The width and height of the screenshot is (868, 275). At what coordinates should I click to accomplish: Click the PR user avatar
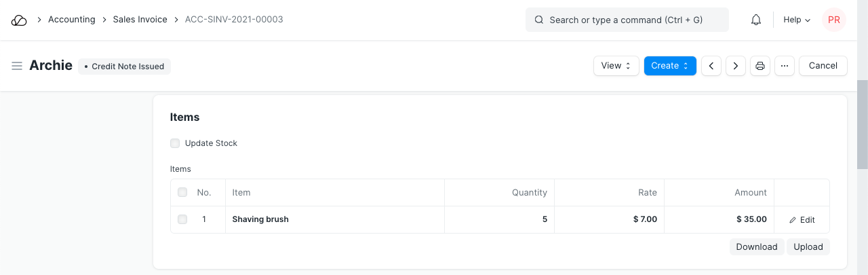[833, 20]
